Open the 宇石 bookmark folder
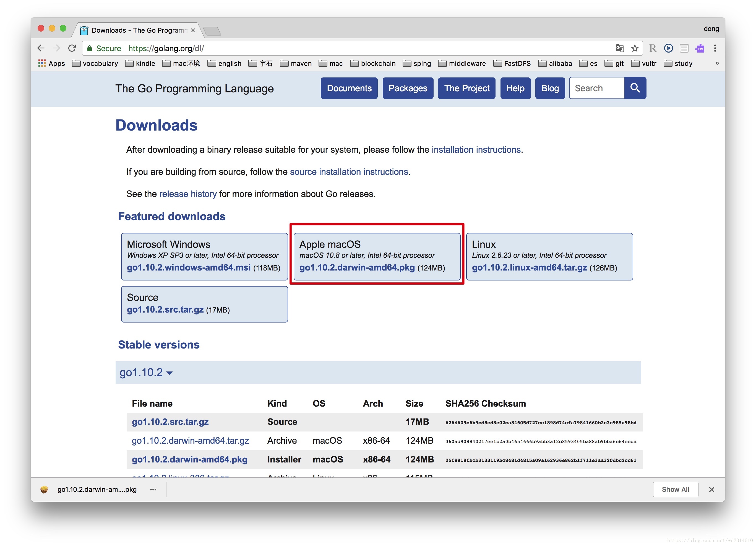756x546 pixels. pos(260,63)
